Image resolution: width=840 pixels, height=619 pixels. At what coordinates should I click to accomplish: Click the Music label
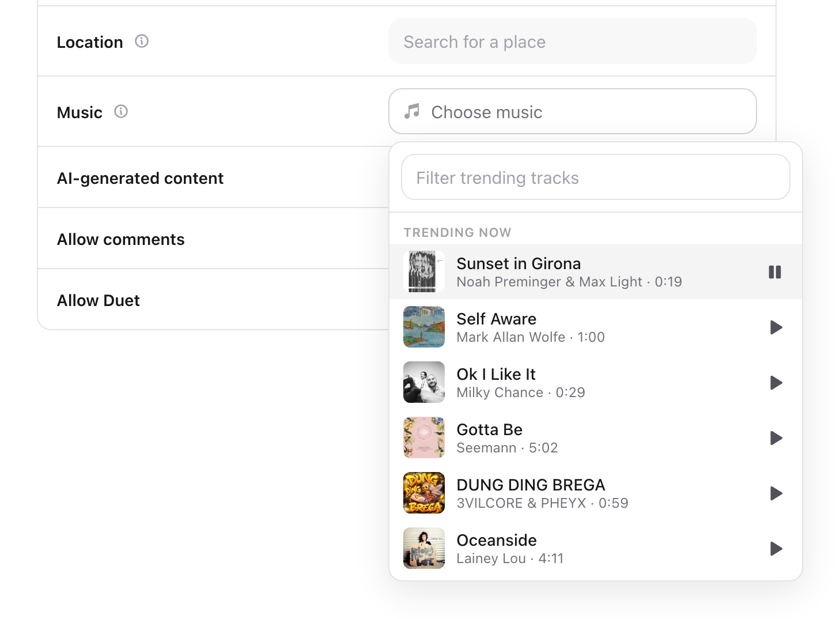(x=80, y=112)
